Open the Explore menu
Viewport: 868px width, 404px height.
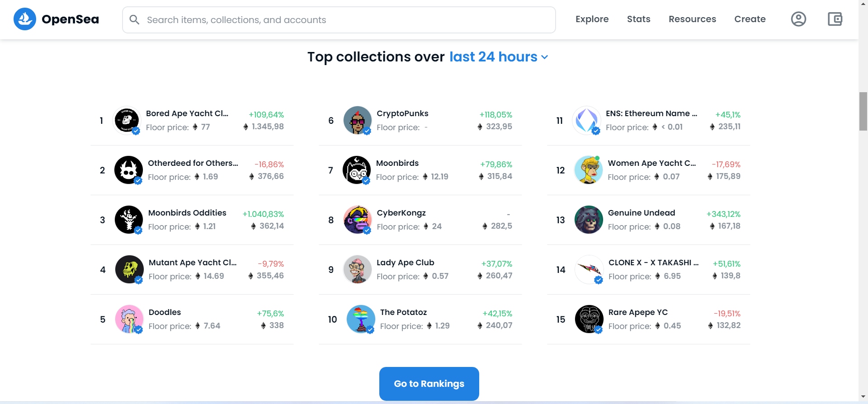click(x=592, y=19)
